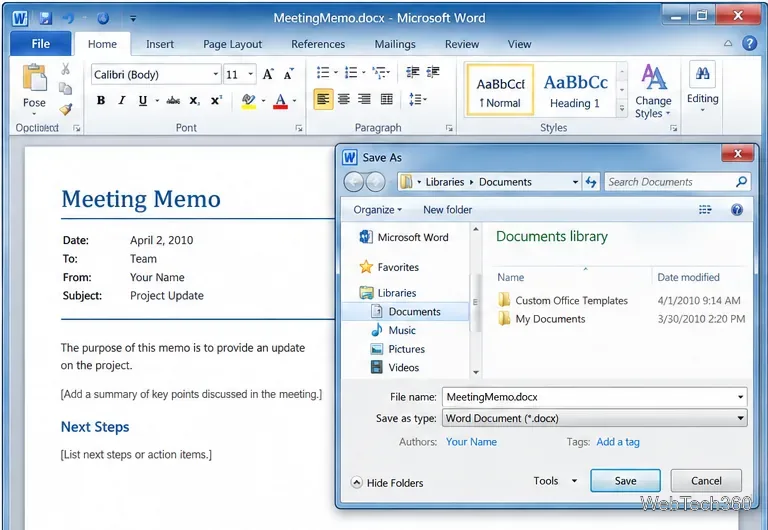Select Music in the Libraries tree
Viewport: 768px width, 530px height.
[x=393, y=330]
